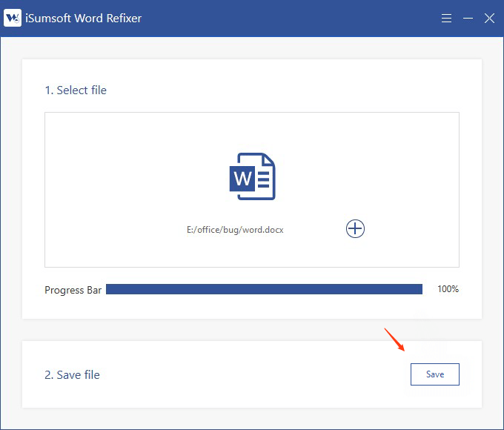Click the 'Progress Bar' label
The width and height of the screenshot is (504, 430).
(73, 290)
